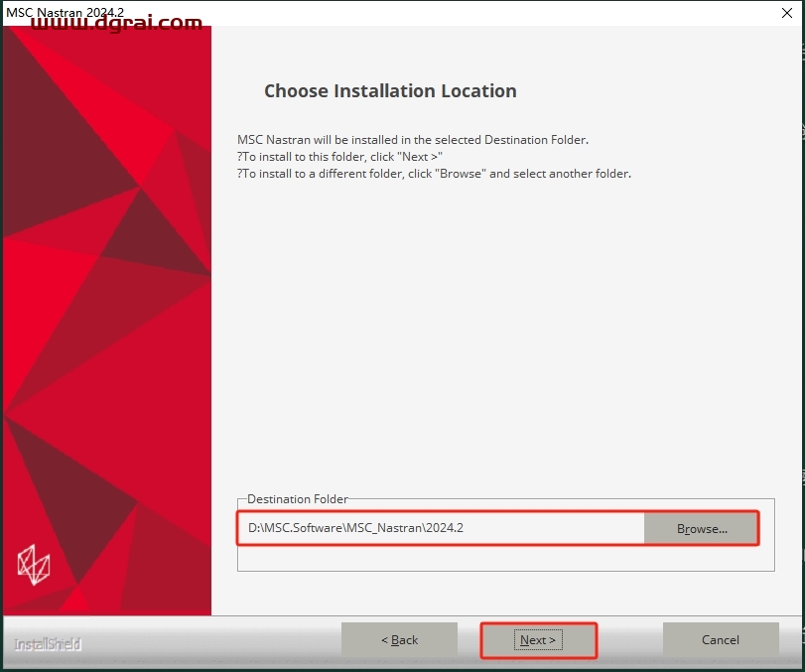Click the Destination Folder group label

pyautogui.click(x=297, y=499)
